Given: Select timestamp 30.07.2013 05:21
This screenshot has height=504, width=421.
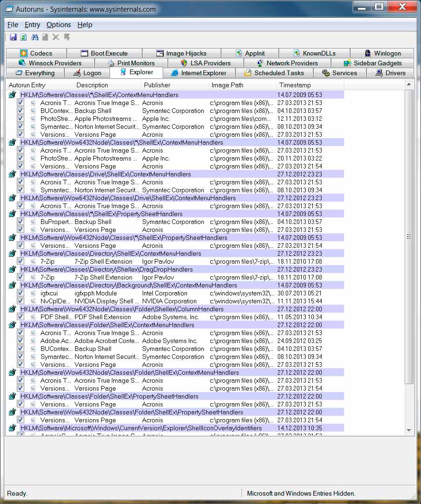Looking at the screenshot, I should tap(300, 293).
